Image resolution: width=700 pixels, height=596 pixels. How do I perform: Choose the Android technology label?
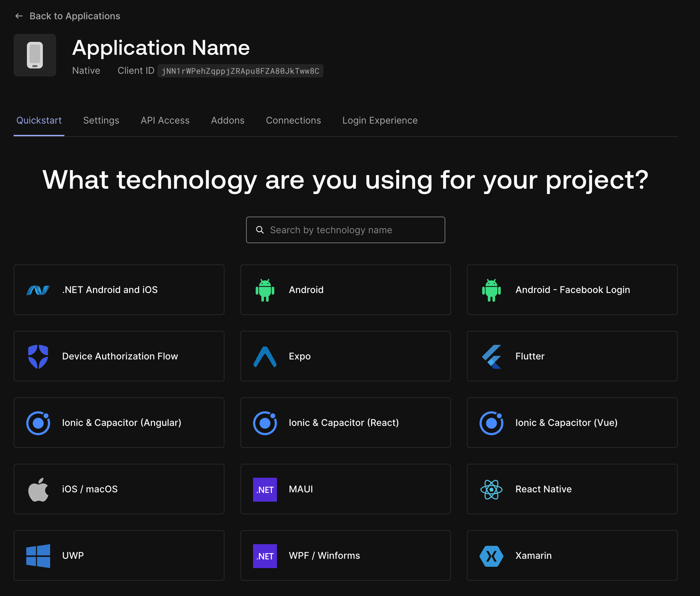[306, 290]
